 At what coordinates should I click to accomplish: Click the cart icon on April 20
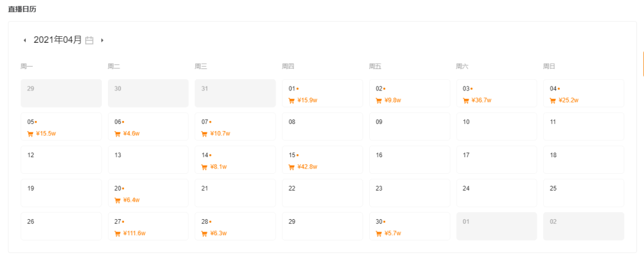pos(117,200)
